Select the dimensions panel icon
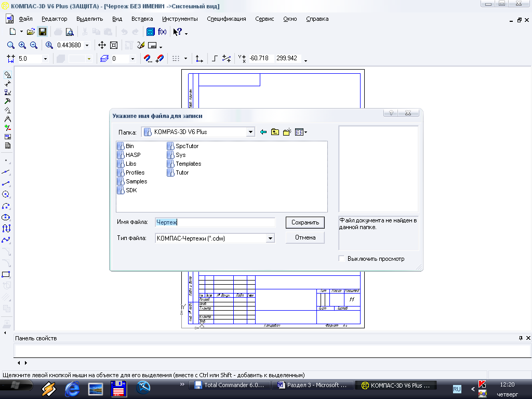Screen dimensions: 532x399 tap(7, 84)
